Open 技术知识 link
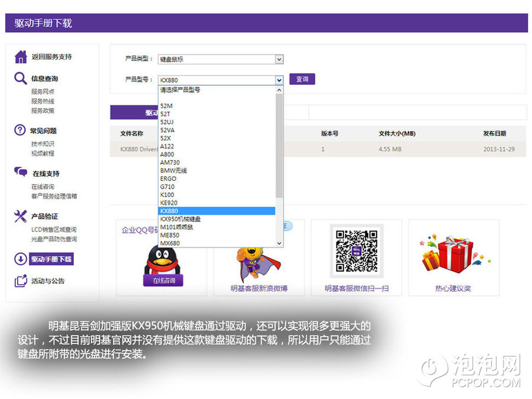 pos(43,144)
